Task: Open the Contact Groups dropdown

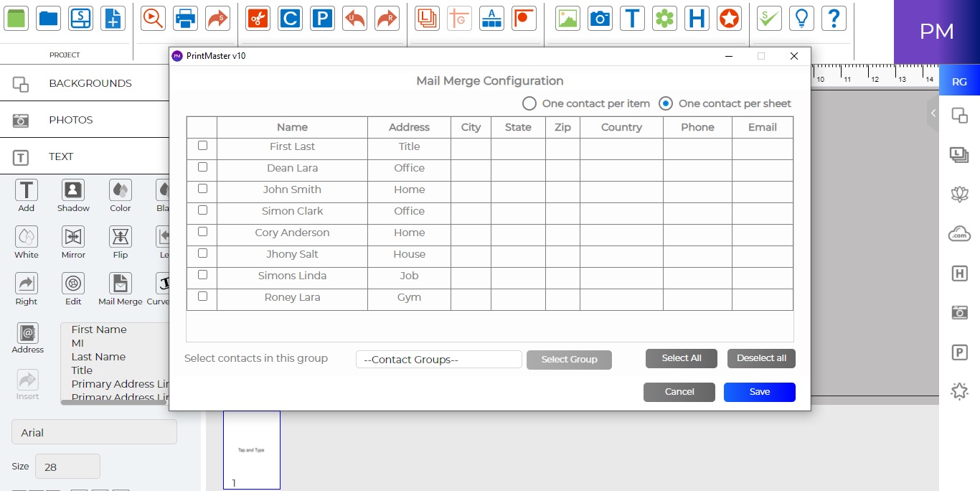Action: pos(439,360)
